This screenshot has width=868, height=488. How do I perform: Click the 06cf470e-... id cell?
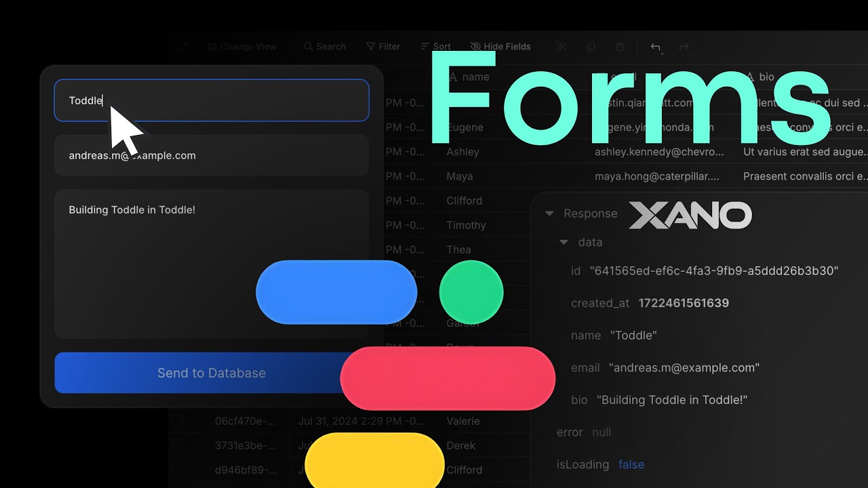(245, 421)
